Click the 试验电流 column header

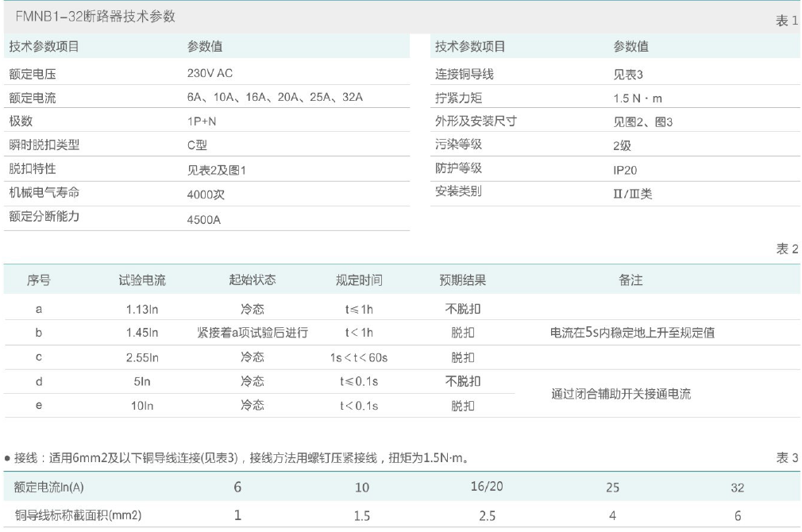point(142,280)
